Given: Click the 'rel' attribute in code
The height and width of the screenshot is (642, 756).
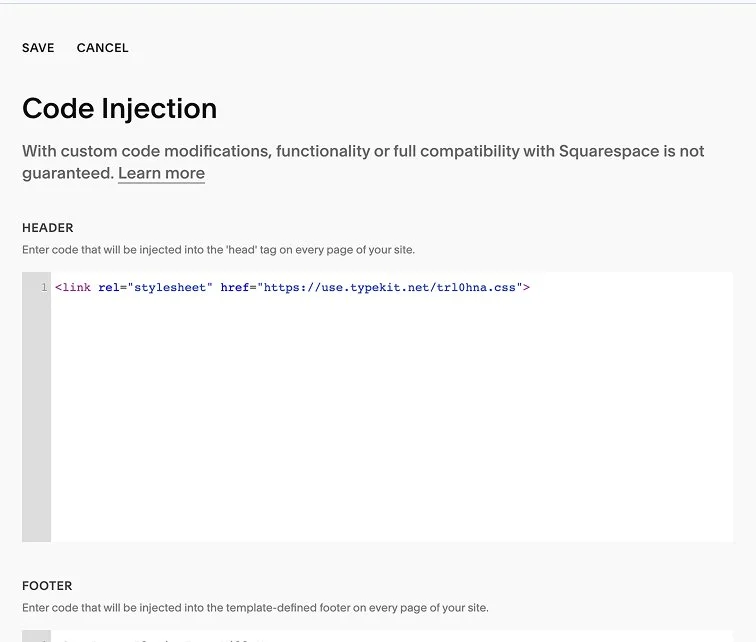Looking at the screenshot, I should coord(109,288).
